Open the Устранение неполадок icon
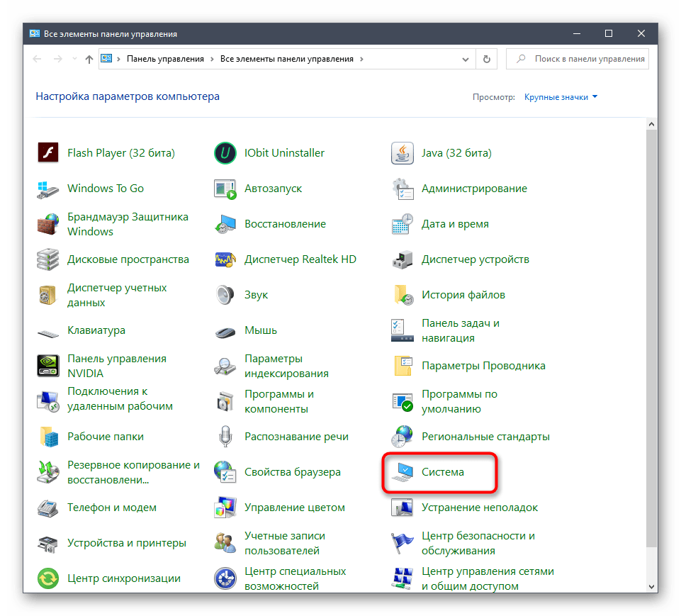 tap(402, 508)
